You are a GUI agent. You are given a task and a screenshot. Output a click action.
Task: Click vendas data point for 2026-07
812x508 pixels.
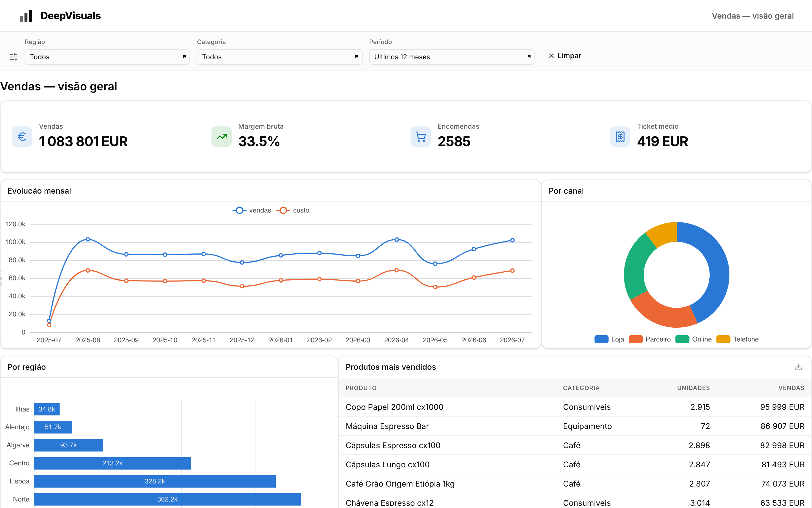[x=512, y=240]
